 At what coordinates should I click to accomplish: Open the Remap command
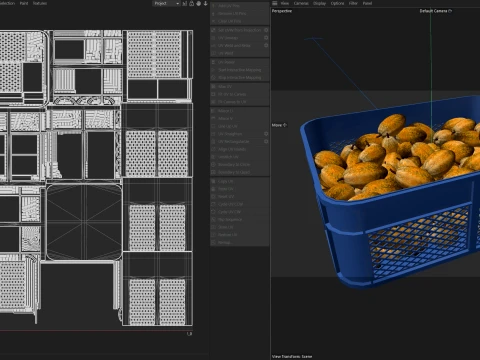(x=239, y=242)
